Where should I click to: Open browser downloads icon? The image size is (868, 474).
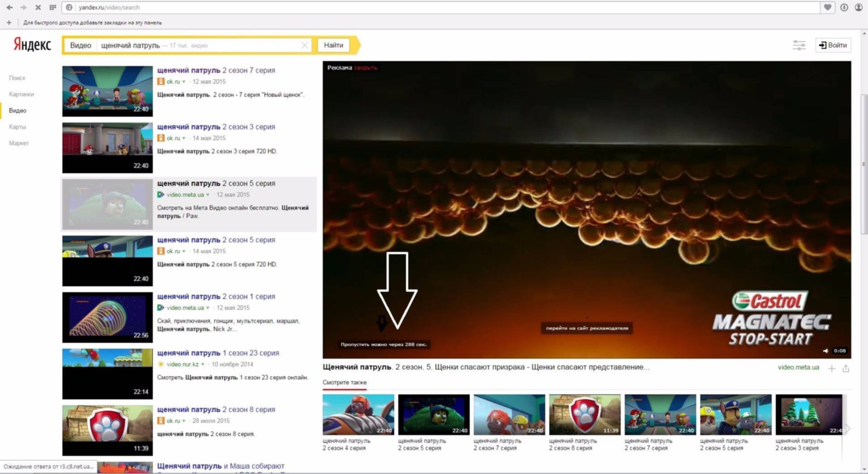pos(844,7)
